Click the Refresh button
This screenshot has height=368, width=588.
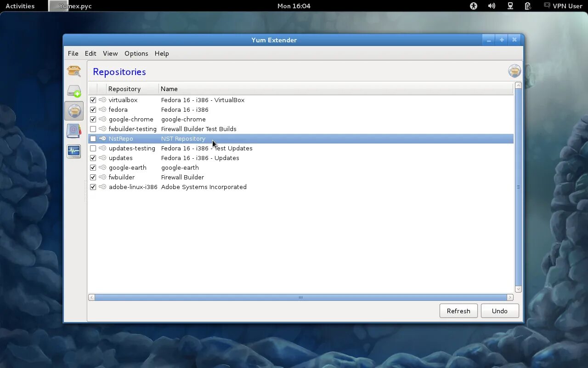click(458, 311)
